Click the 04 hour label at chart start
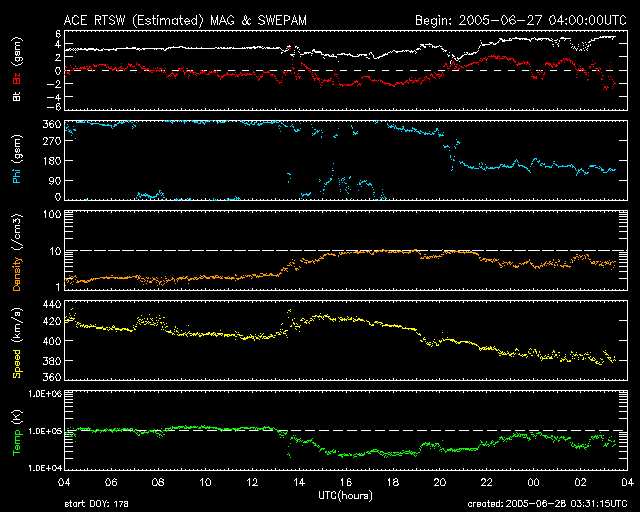The image size is (640, 512). click(x=64, y=483)
